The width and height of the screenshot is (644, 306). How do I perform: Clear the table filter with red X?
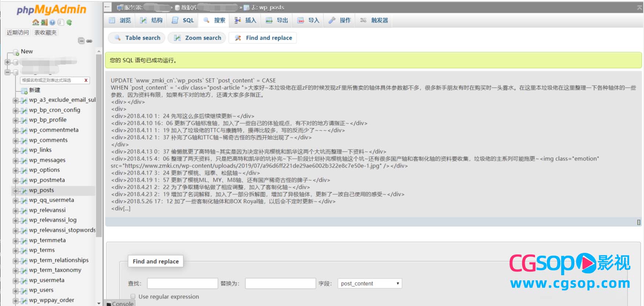point(86,80)
